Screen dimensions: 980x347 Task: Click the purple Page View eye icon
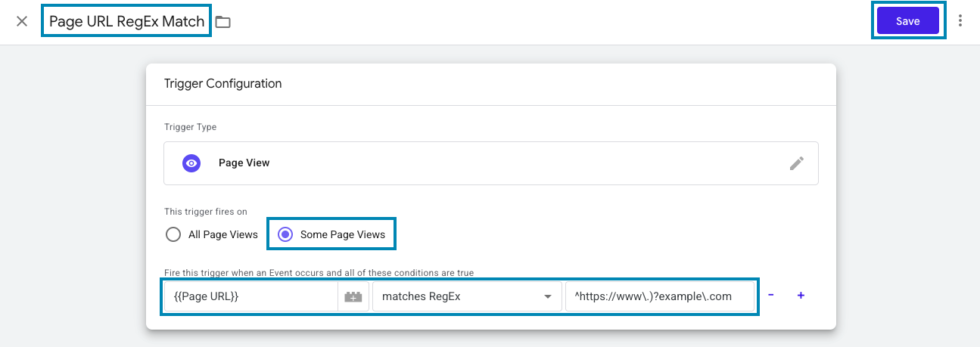tap(191, 163)
